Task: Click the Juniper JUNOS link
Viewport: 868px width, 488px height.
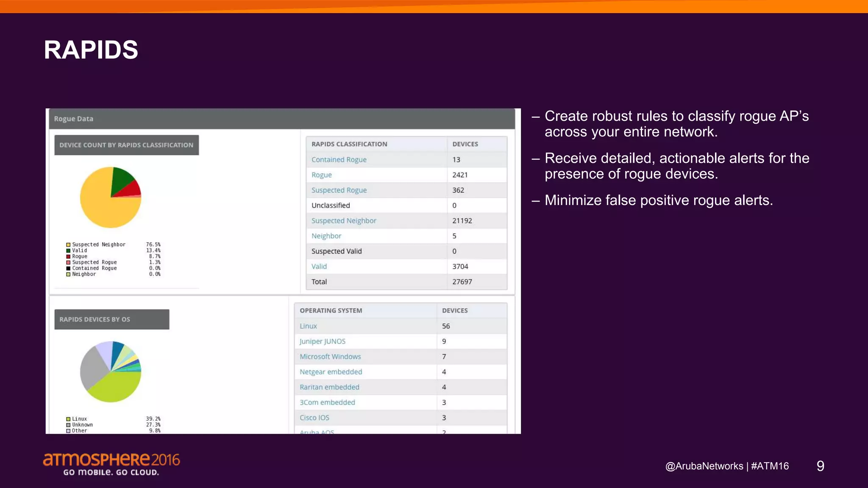Action: [322, 341]
